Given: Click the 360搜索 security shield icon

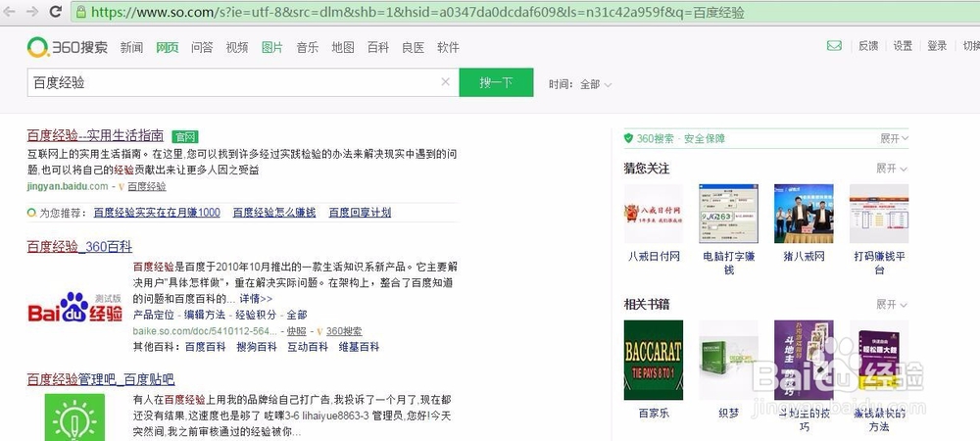Looking at the screenshot, I should [x=629, y=138].
